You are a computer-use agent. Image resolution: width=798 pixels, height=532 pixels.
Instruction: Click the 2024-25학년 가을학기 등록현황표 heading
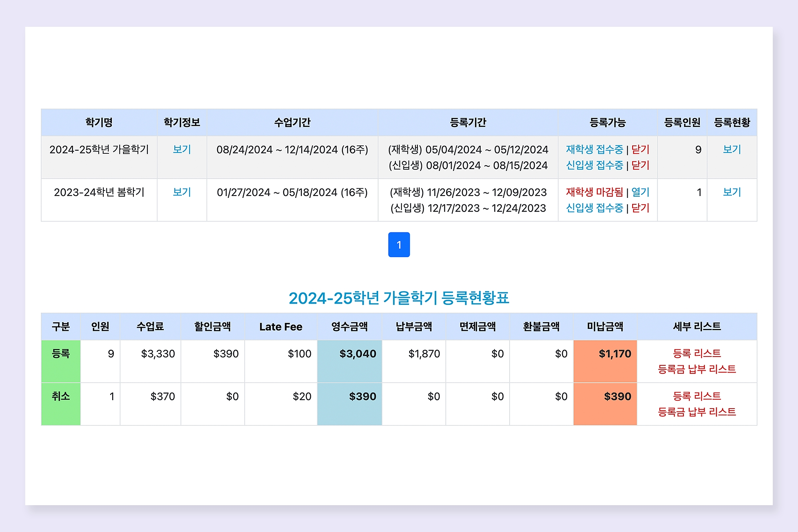tap(399, 298)
